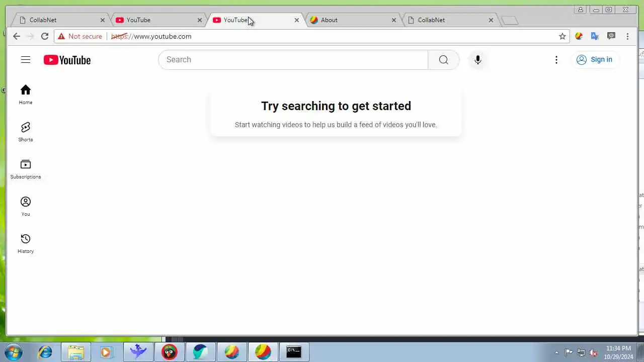644x362 pixels.
Task: Click 'Try searching to get started' heading
Action: (x=336, y=106)
